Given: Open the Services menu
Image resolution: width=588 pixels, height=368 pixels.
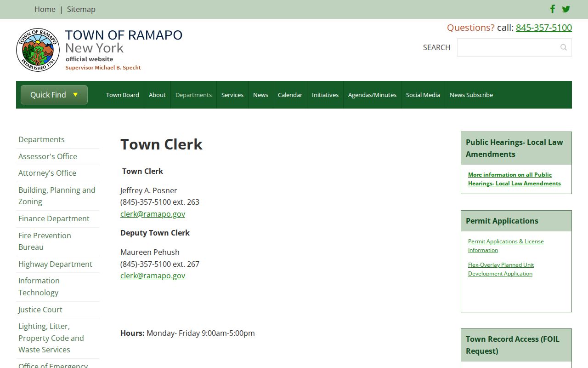Looking at the screenshot, I should 232,95.
